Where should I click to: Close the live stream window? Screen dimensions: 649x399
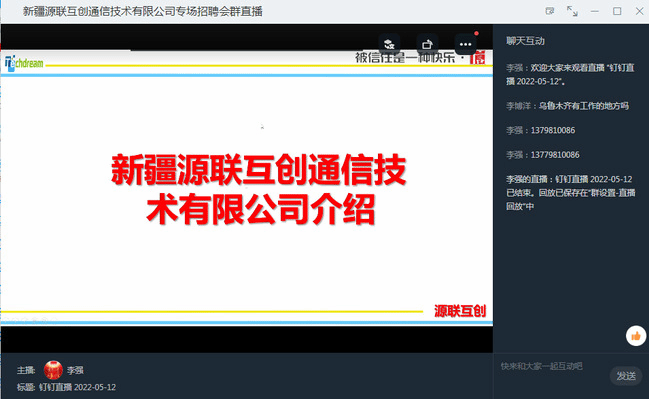click(639, 11)
